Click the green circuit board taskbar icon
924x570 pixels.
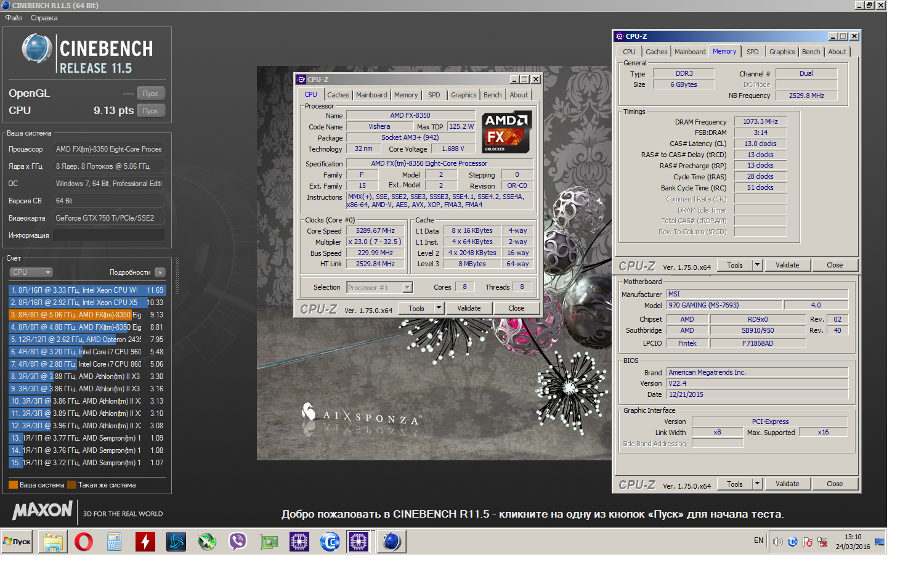269,542
